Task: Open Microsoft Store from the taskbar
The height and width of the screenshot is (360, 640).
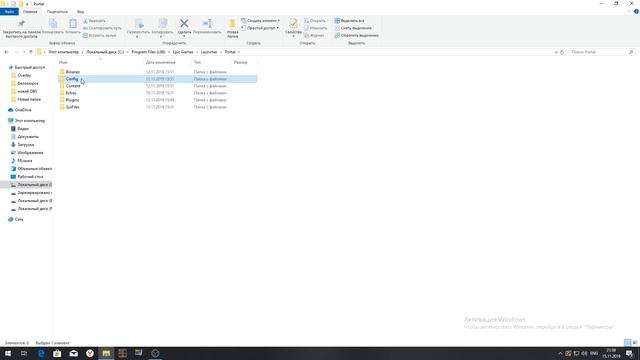Action: pos(57,353)
